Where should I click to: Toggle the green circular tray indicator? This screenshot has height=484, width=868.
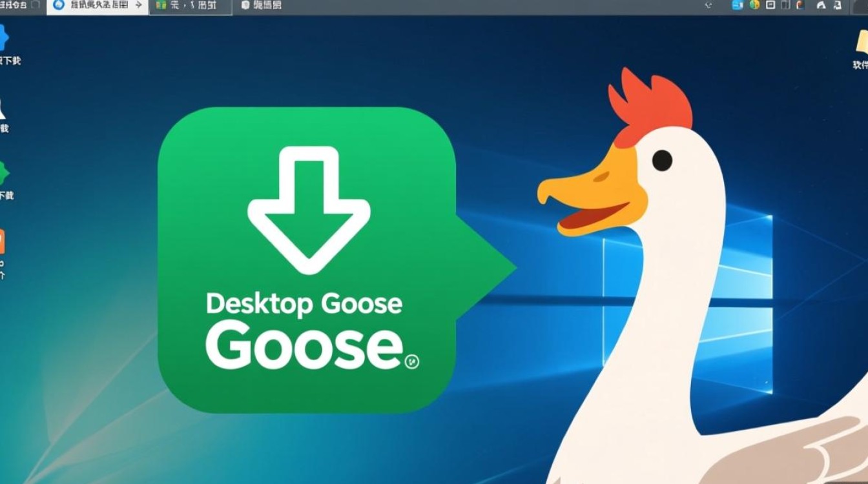tap(754, 6)
